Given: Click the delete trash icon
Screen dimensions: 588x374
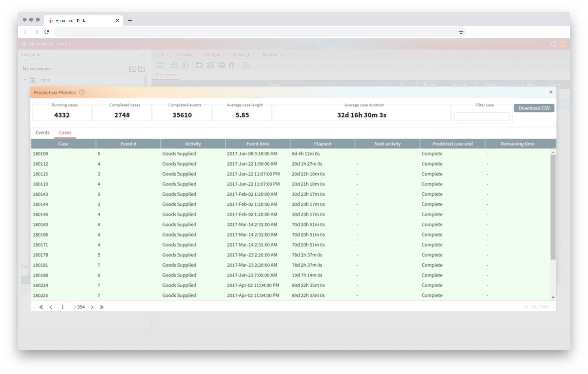Looking at the screenshot, I should pyautogui.click(x=231, y=65).
